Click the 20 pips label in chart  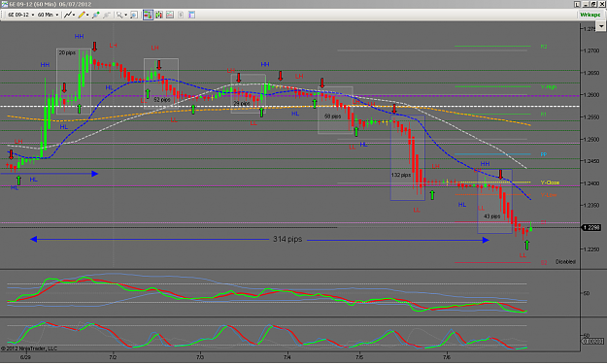(67, 52)
